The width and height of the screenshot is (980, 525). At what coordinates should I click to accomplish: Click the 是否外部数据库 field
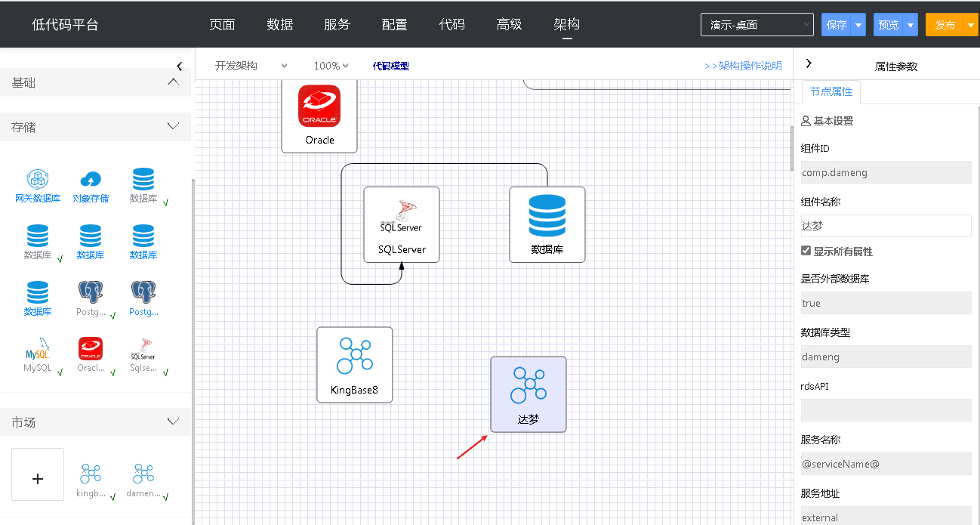point(886,303)
